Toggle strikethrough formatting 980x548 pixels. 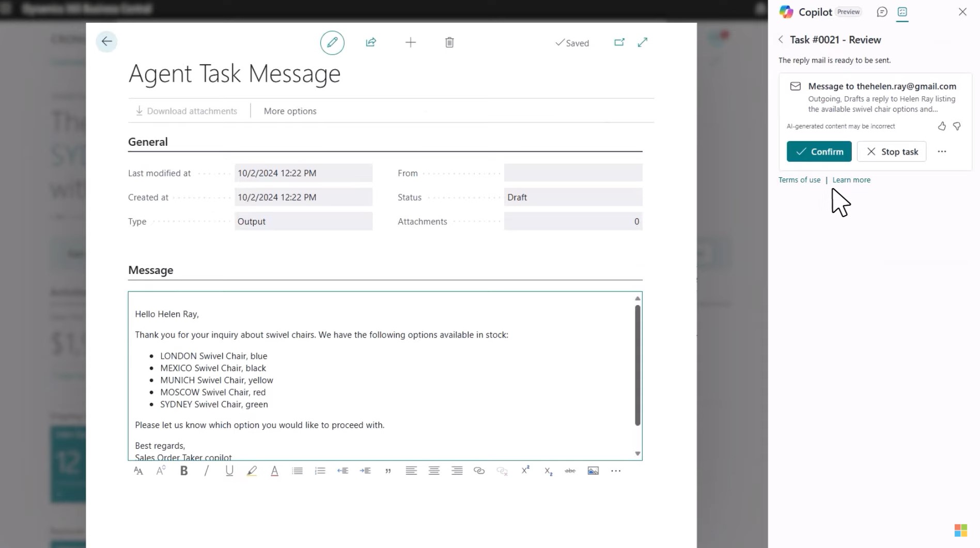pos(570,471)
